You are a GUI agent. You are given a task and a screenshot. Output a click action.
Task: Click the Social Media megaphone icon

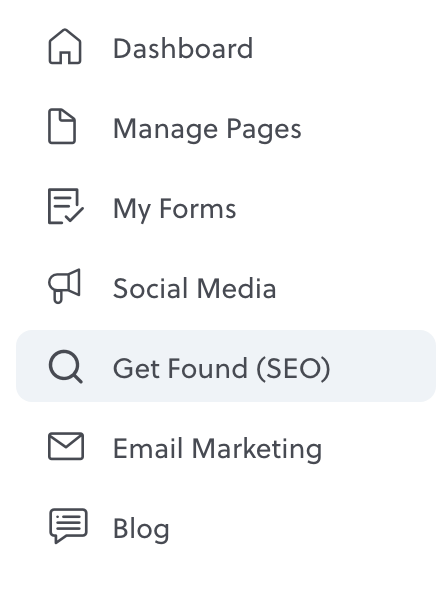[64, 286]
